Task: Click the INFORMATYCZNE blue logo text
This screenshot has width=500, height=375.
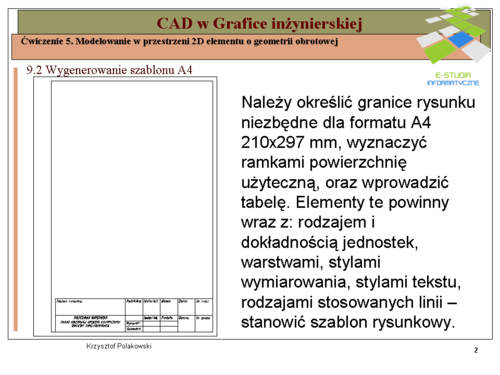Action: click(453, 83)
